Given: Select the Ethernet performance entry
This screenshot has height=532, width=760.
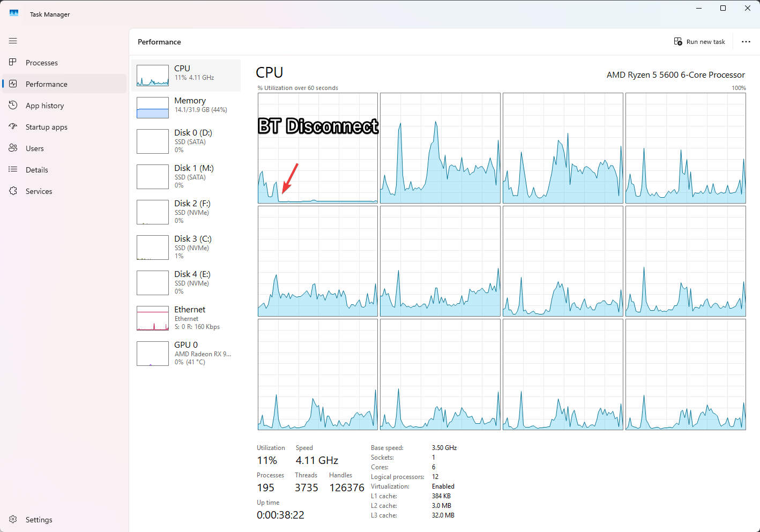Looking at the screenshot, I should point(186,318).
